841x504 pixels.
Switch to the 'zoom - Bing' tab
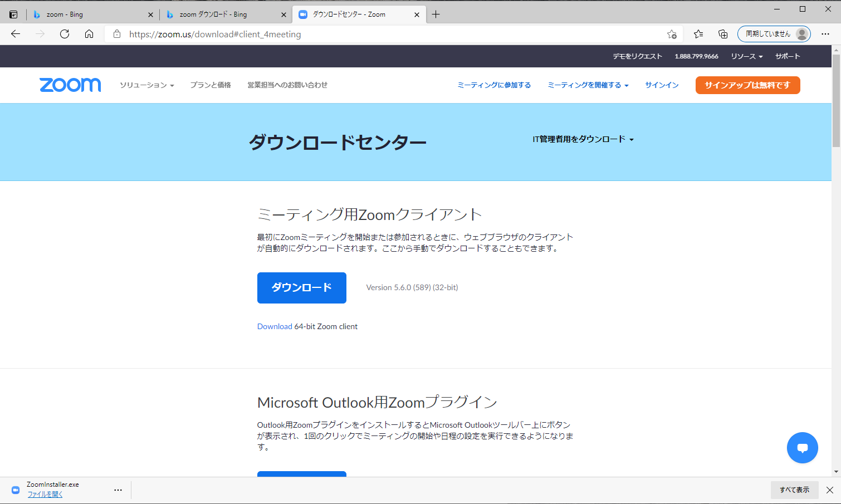pyautogui.click(x=92, y=14)
